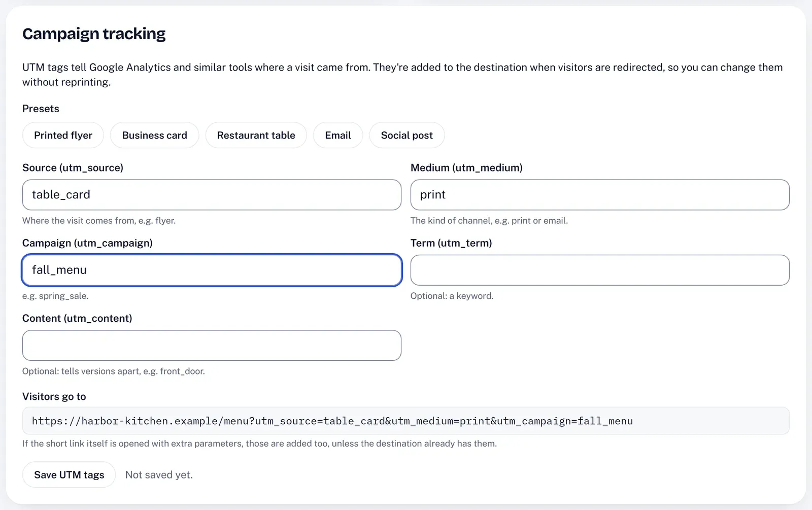Click the hint 'The kind of channel, e.g. print or email.'
Screen dimensions: 812x510
click(489, 221)
